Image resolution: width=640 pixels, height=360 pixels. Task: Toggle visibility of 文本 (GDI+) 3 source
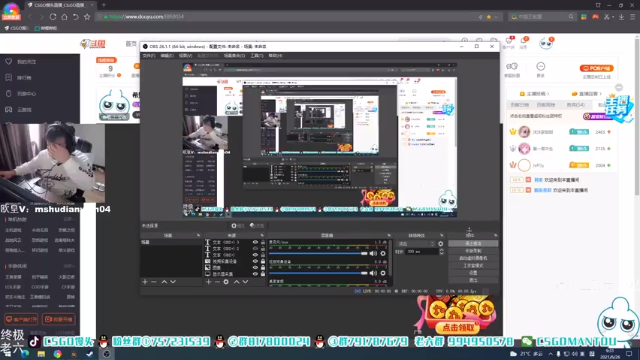point(255,242)
